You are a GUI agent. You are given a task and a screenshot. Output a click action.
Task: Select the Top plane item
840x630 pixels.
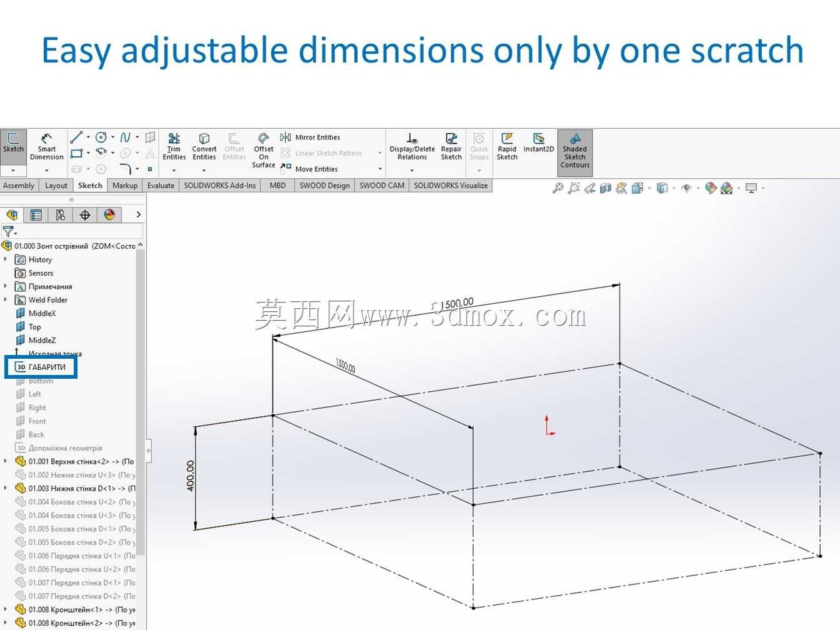28,327
